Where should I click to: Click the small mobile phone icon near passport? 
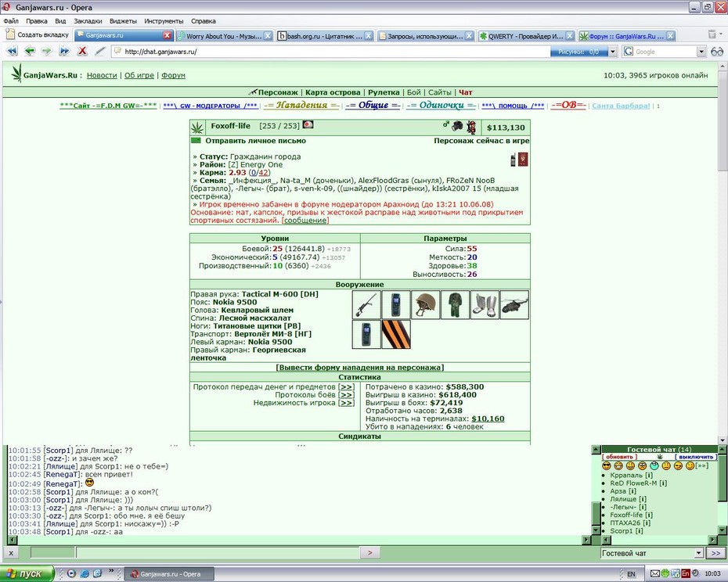click(x=513, y=160)
